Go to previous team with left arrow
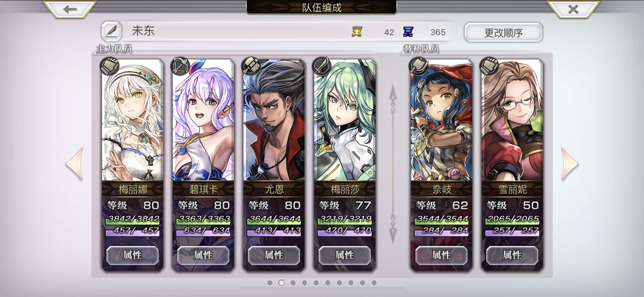Viewport: 644px width, 297px height. click(75, 164)
